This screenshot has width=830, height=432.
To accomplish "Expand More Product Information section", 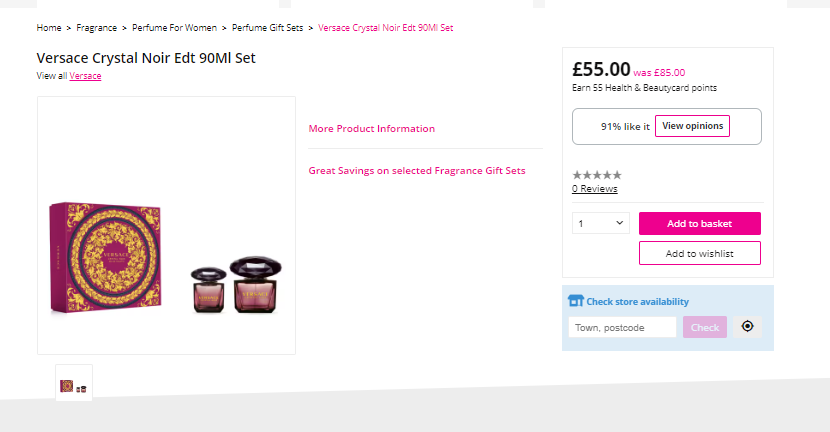I will point(372,129).
